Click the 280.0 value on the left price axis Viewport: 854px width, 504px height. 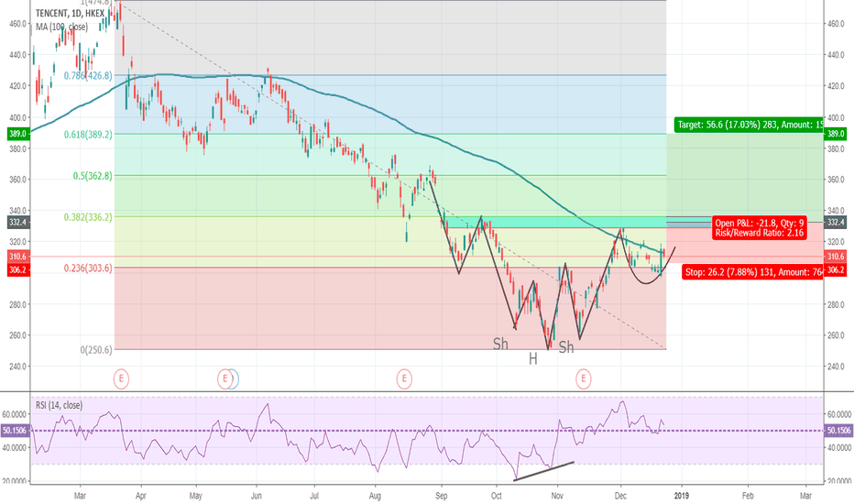(x=18, y=304)
